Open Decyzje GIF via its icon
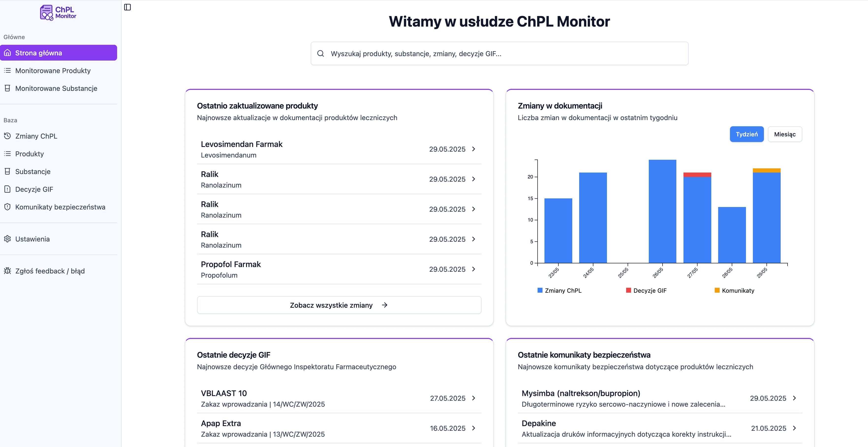 click(7, 189)
